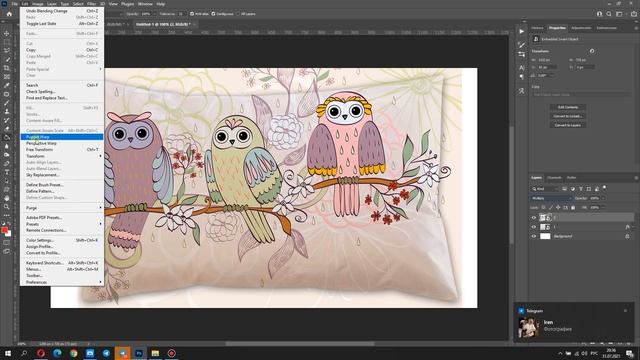Expand the Purge submenu
This screenshot has width=640, height=360.
point(62,208)
